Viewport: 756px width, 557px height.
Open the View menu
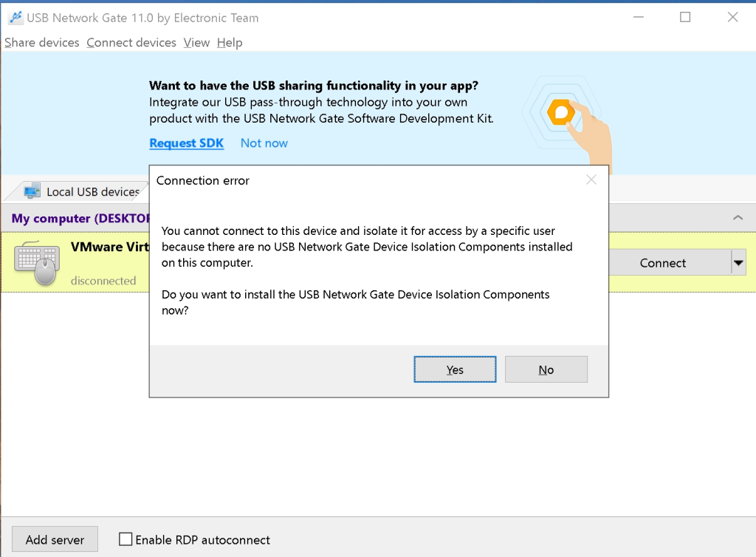pyautogui.click(x=196, y=43)
